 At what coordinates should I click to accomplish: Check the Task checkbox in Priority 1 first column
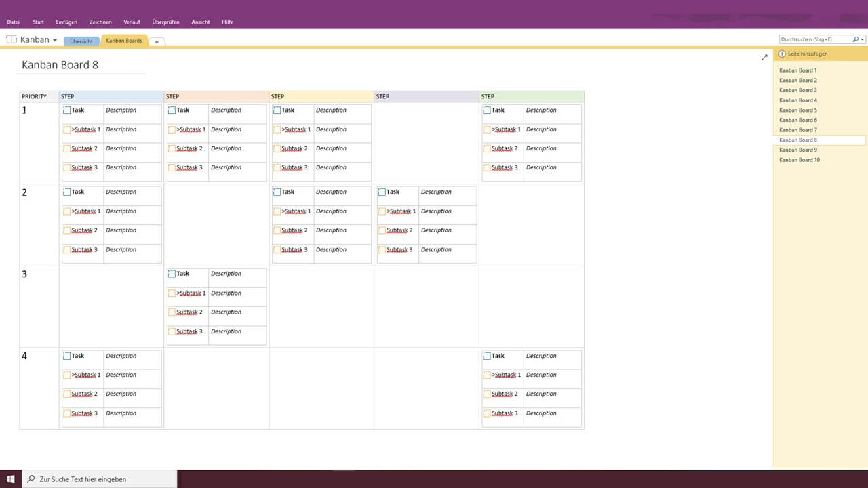tap(68, 109)
